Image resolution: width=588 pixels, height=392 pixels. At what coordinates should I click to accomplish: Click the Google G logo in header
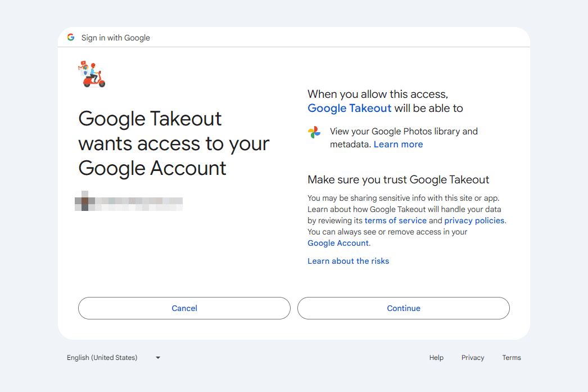click(71, 38)
